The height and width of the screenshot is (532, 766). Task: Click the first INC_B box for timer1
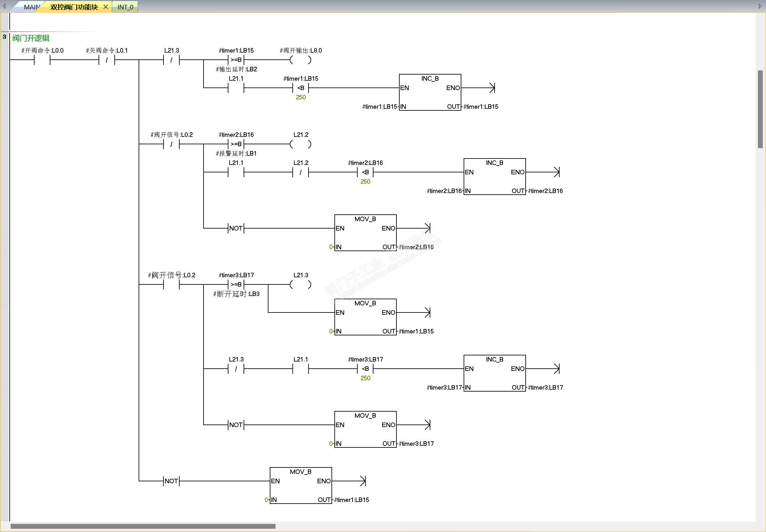coord(430,92)
